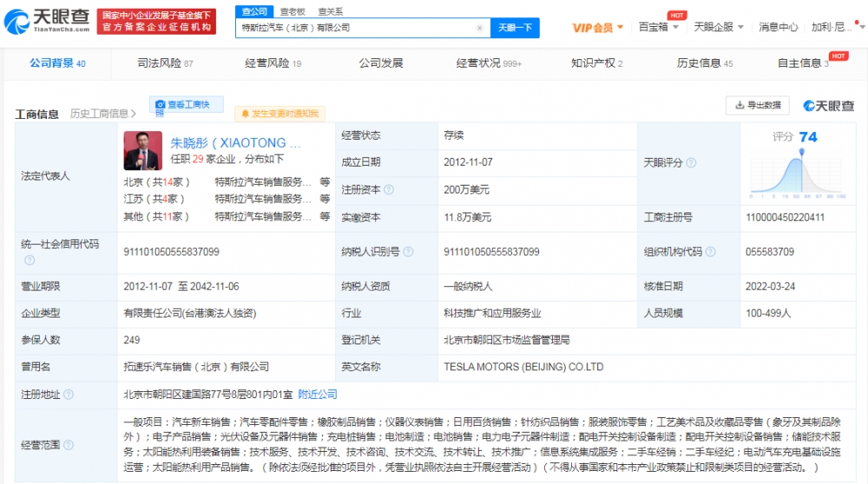Open the 公司背景 tab
The width and height of the screenshot is (868, 484).
57,63
